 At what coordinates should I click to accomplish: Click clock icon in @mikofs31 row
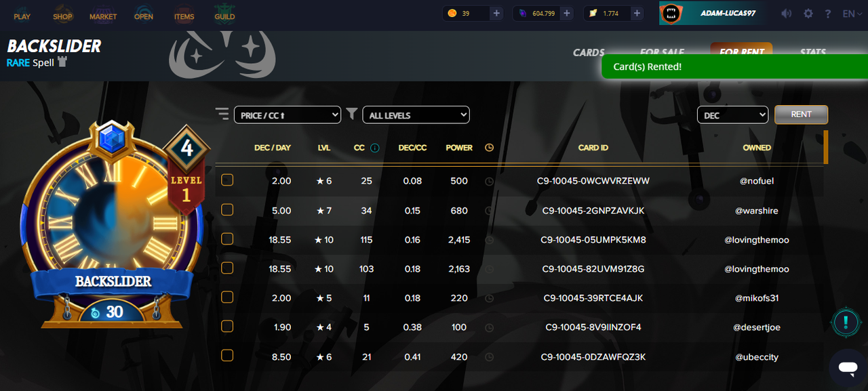489,298
